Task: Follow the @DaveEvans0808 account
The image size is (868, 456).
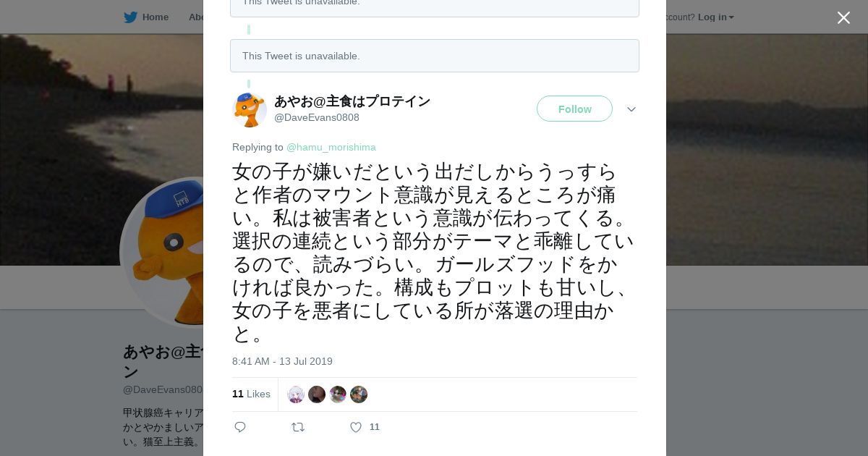Action: click(x=574, y=109)
